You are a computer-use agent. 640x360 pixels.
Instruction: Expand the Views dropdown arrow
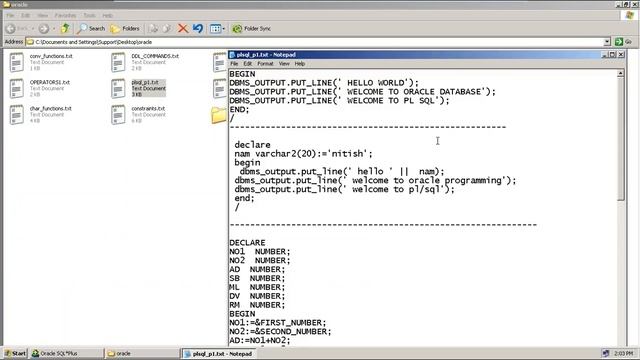pyautogui.click(x=223, y=29)
